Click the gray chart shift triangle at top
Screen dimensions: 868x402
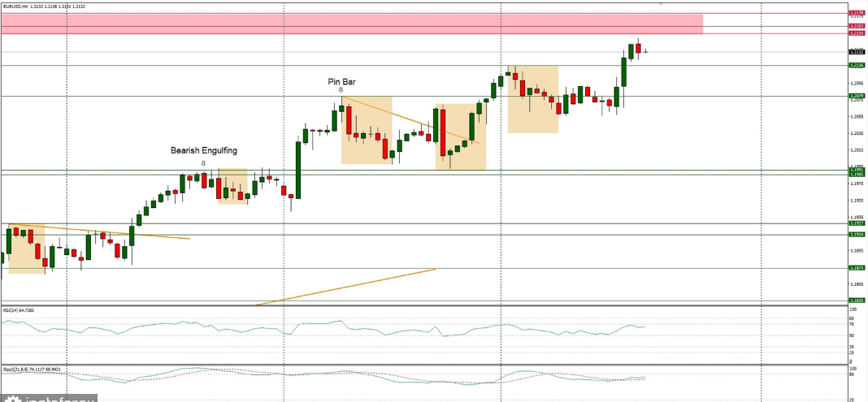[660, 3]
